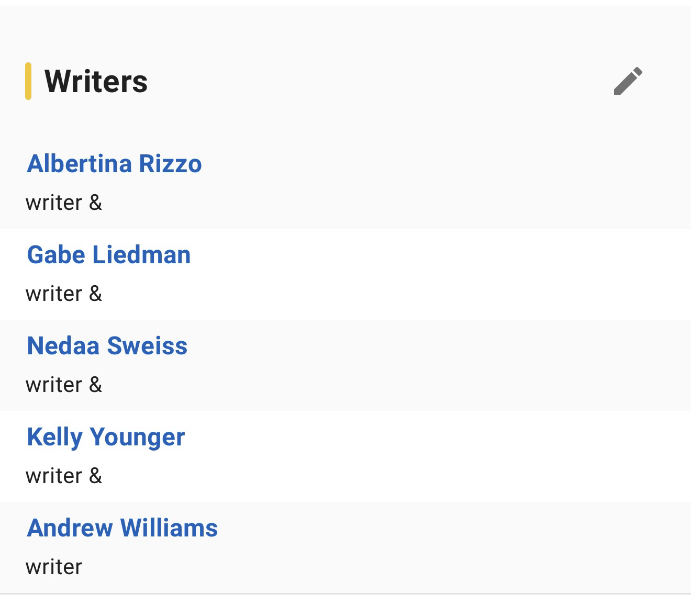
Task: Go to Nedaa Sweiss's page
Action: 107,346
